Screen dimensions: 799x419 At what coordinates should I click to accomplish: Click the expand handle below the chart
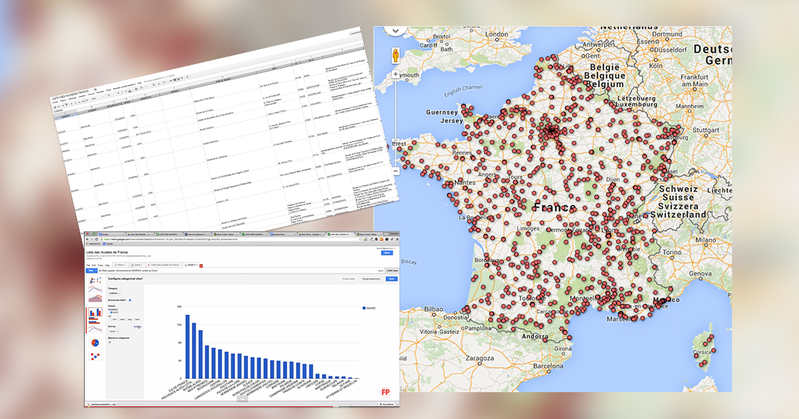click(x=244, y=398)
